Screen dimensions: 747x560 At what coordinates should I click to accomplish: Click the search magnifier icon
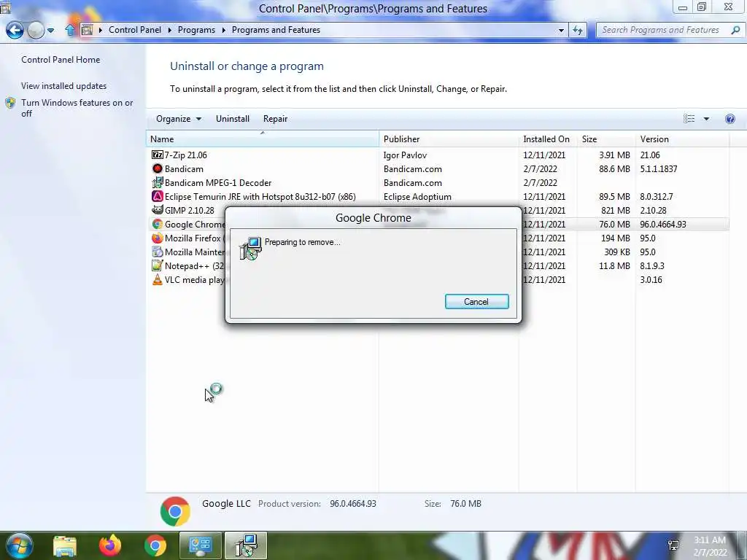(x=735, y=30)
